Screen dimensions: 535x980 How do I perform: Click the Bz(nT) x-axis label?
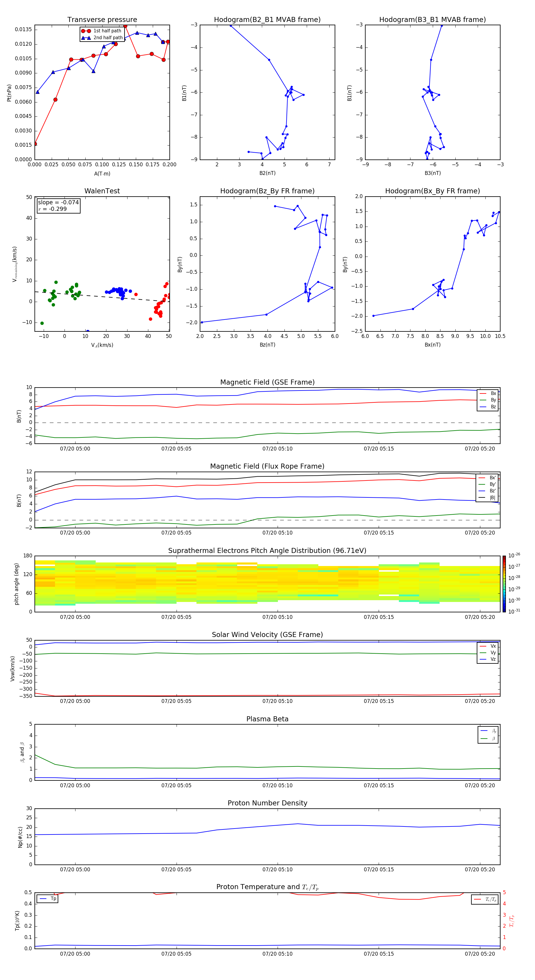click(267, 345)
